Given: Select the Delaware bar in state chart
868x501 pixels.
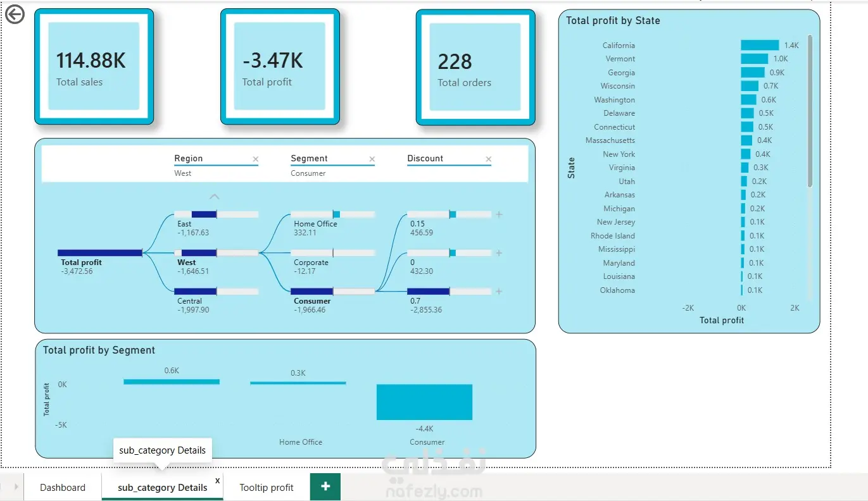Looking at the screenshot, I should 748,113.
